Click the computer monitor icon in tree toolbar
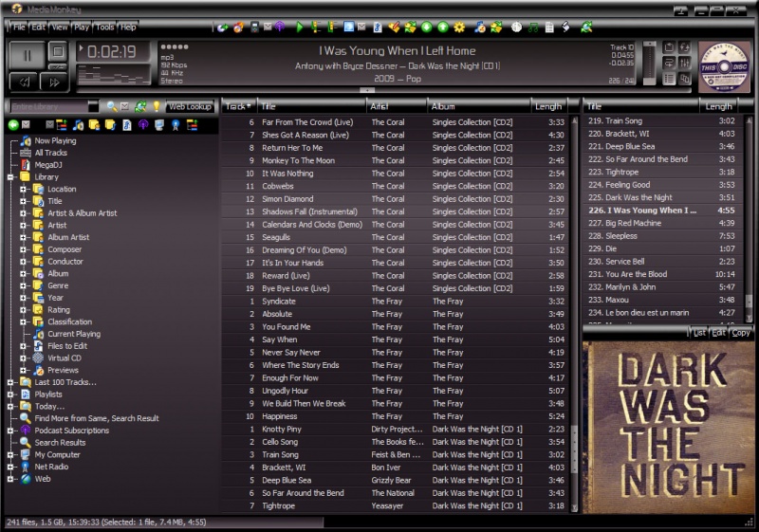Screen dimensions: 759x532 click(159, 125)
